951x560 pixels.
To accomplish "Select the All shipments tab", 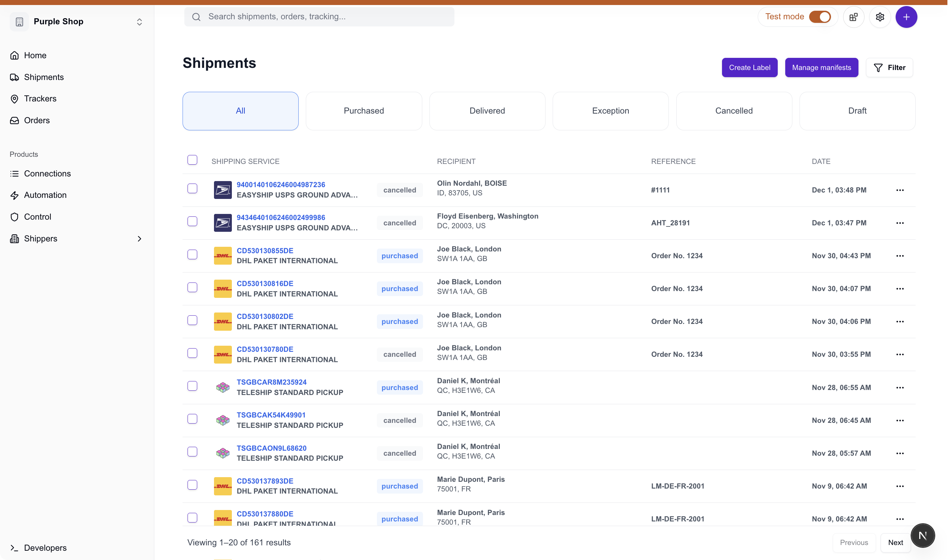I will point(240,111).
